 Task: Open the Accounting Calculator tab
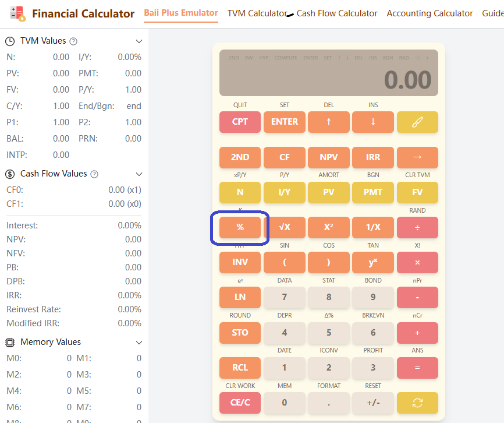(430, 13)
